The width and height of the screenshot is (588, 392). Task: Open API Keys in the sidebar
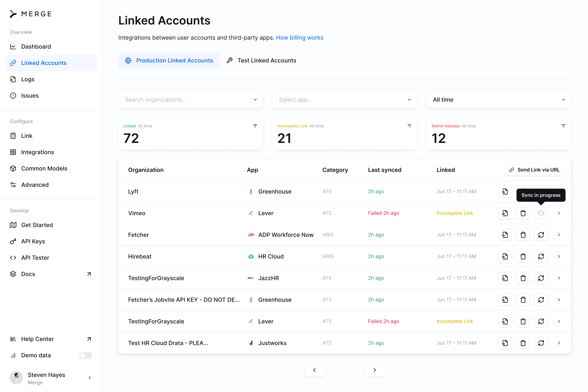[x=51, y=241]
